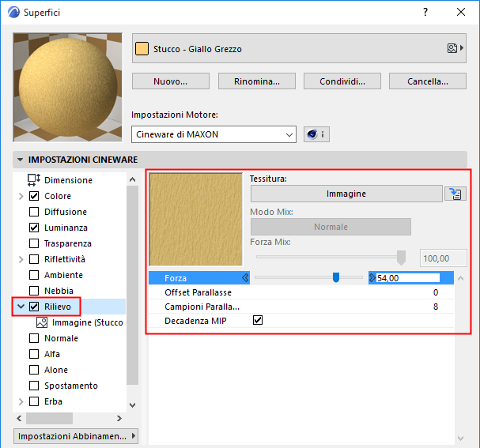480x448 pixels.
Task: Click the settings panel scroll down arrow
Action: pyautogui.click(x=460, y=439)
